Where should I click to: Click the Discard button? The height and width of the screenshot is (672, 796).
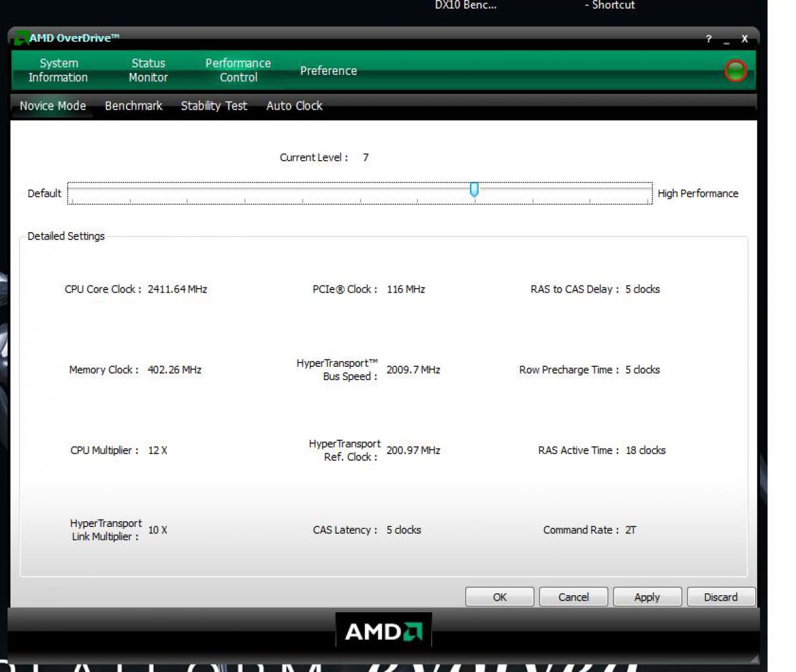pyautogui.click(x=721, y=597)
